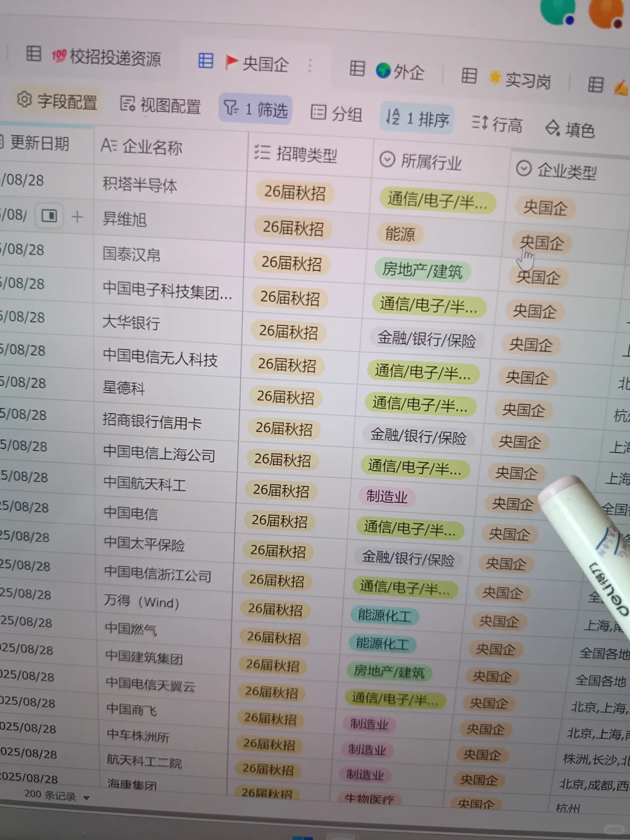
Task: Click the 26届秋招 tag in 积塔半导体 row
Action: (295, 192)
